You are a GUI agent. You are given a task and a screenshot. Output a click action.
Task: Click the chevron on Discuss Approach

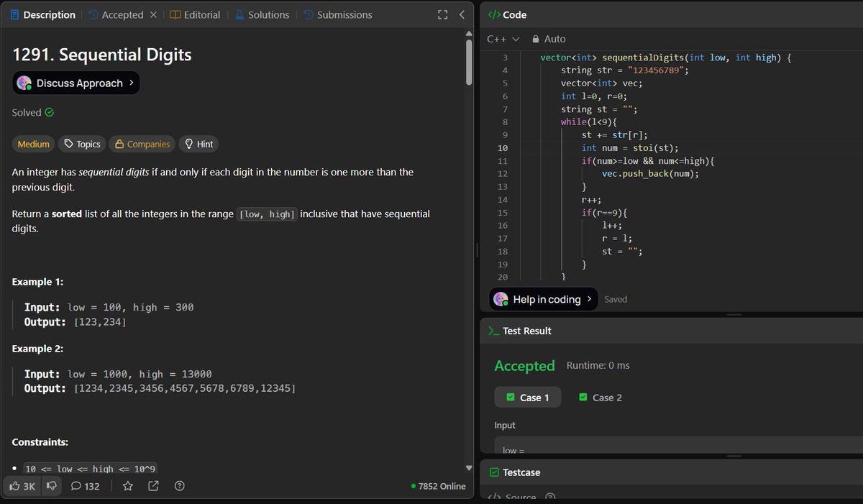pyautogui.click(x=132, y=83)
